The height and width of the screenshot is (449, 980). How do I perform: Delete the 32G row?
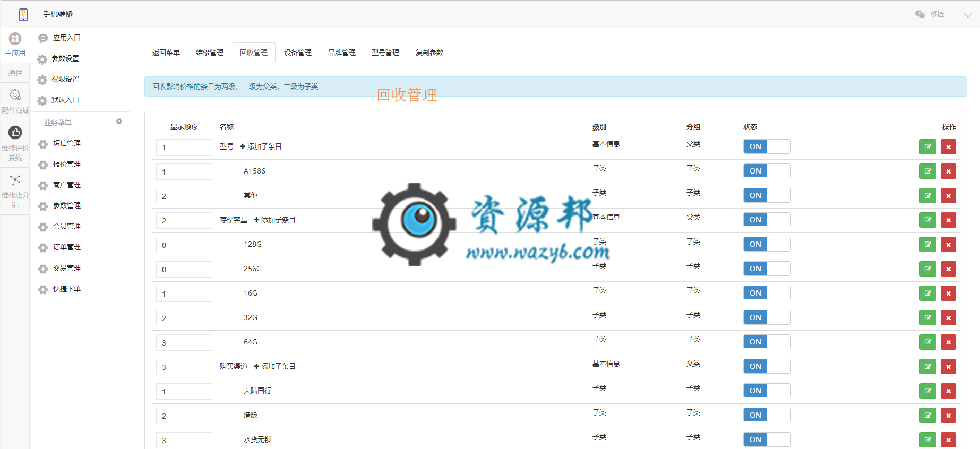[948, 318]
